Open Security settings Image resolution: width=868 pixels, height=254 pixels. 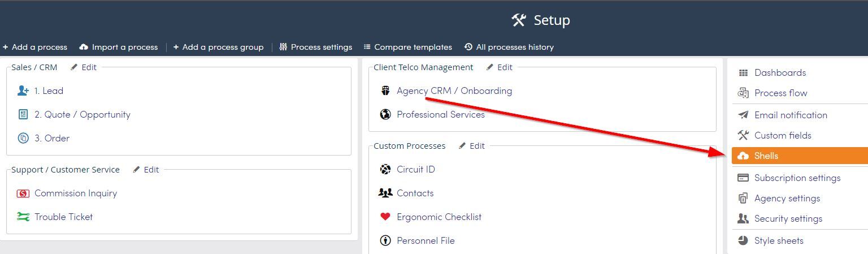pyautogui.click(x=788, y=218)
